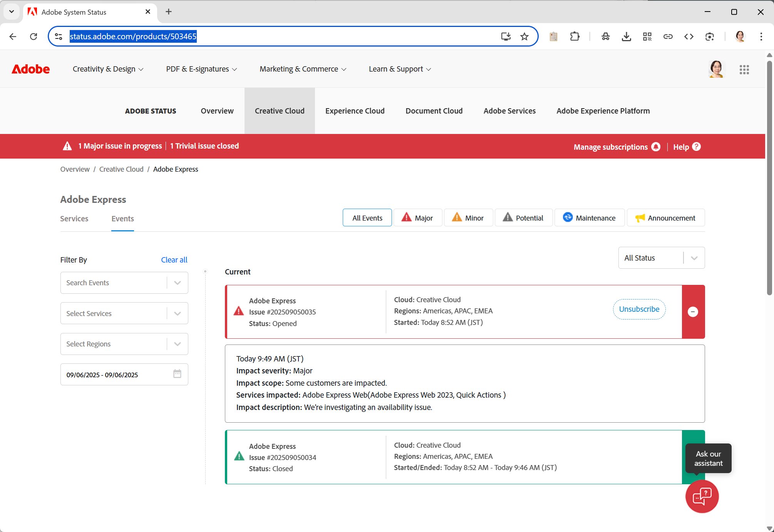Open the tab search dropdown arrow
Viewport: 774px width, 532px height.
click(12, 12)
